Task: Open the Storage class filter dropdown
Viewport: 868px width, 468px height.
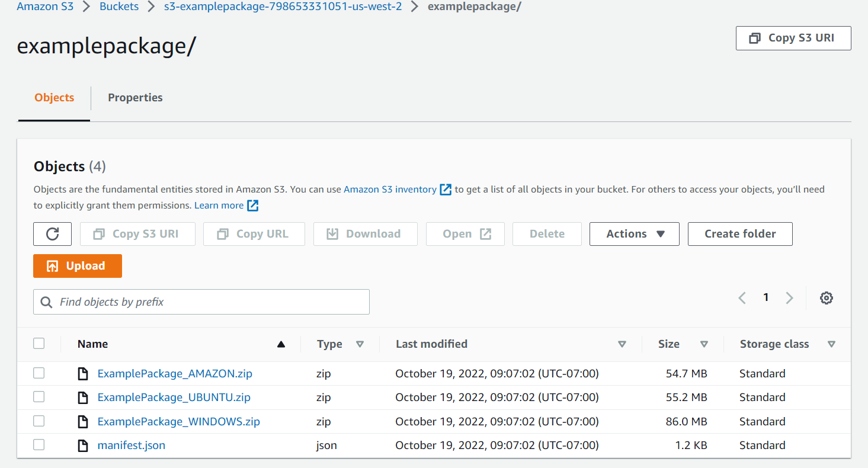Action: click(832, 344)
